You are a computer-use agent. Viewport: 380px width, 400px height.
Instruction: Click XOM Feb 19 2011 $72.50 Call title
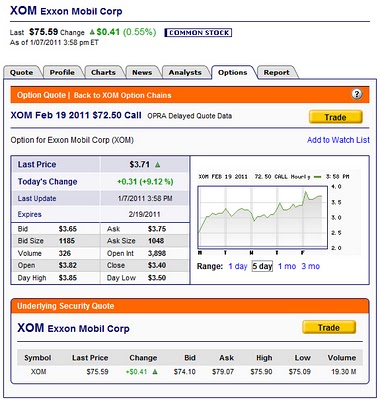[76, 115]
